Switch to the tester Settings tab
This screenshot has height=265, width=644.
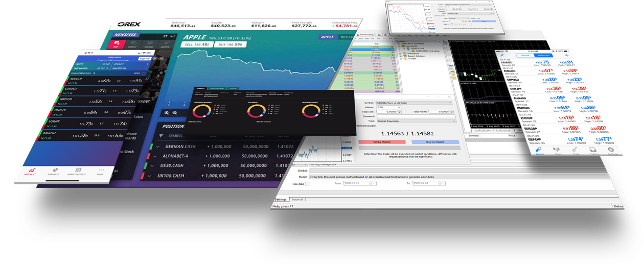coord(281,199)
